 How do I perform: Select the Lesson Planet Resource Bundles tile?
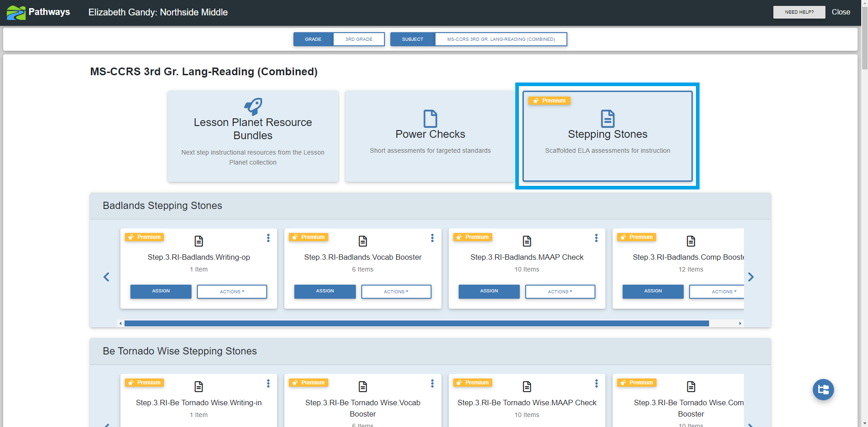click(253, 136)
